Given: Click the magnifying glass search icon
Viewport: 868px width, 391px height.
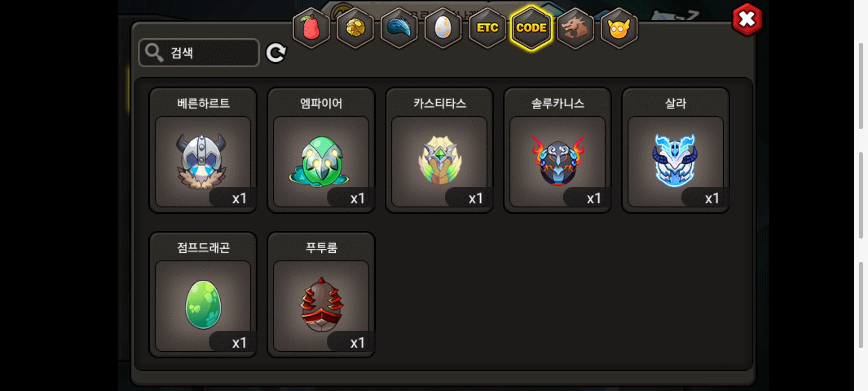Looking at the screenshot, I should point(154,53).
